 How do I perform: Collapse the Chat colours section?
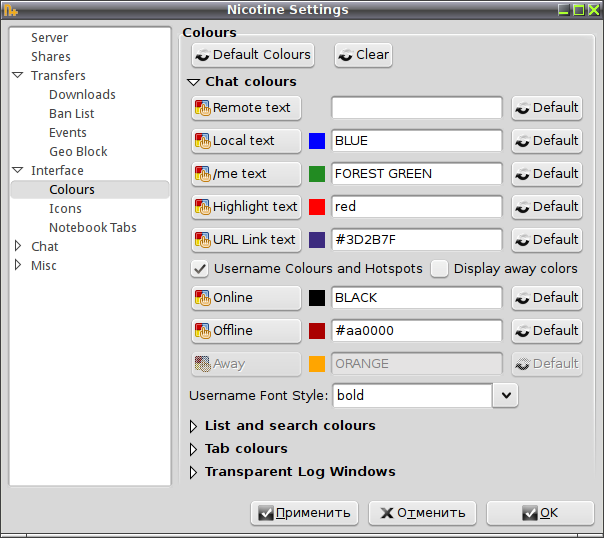193,82
